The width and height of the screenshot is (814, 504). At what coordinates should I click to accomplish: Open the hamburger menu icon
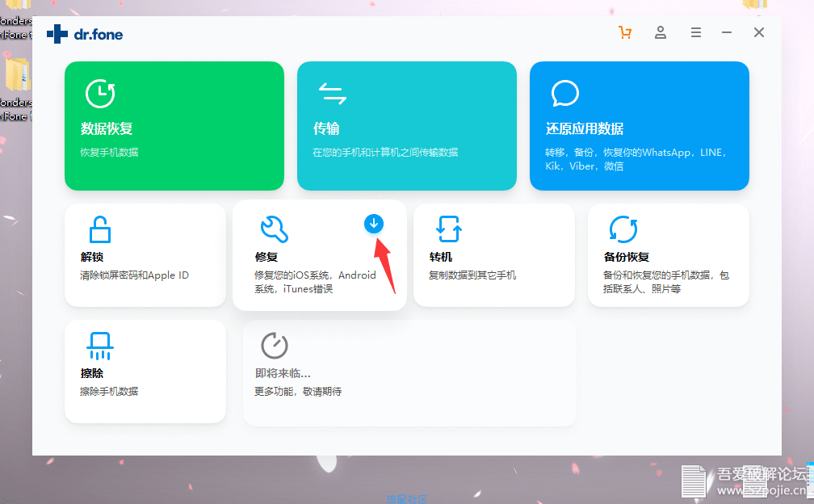(696, 32)
